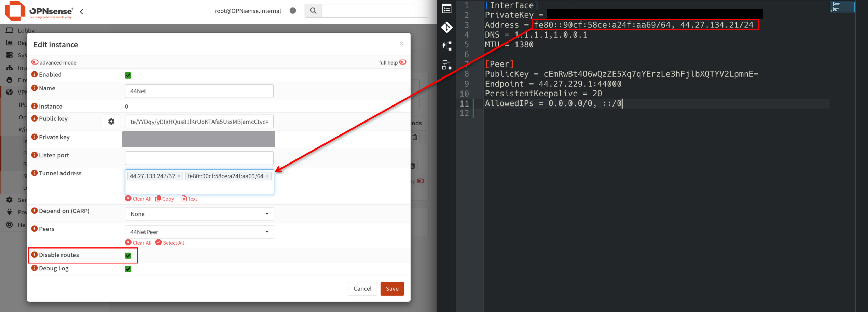Show help for the Tunnel address field

tap(35, 173)
